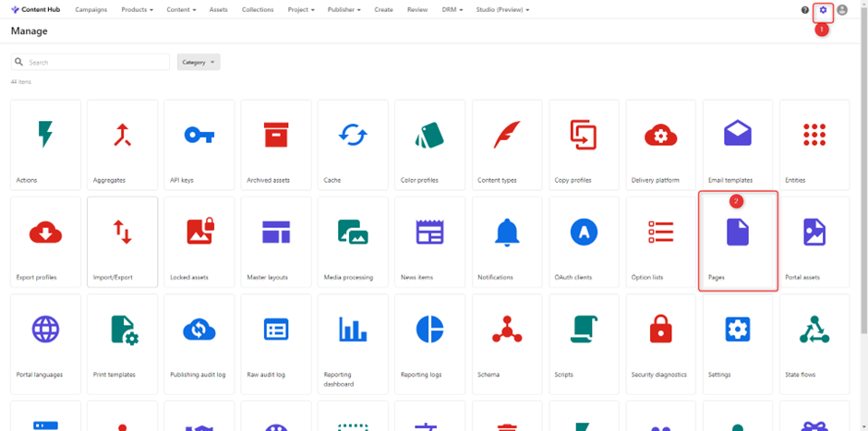Open the Pages document tile

(x=738, y=242)
